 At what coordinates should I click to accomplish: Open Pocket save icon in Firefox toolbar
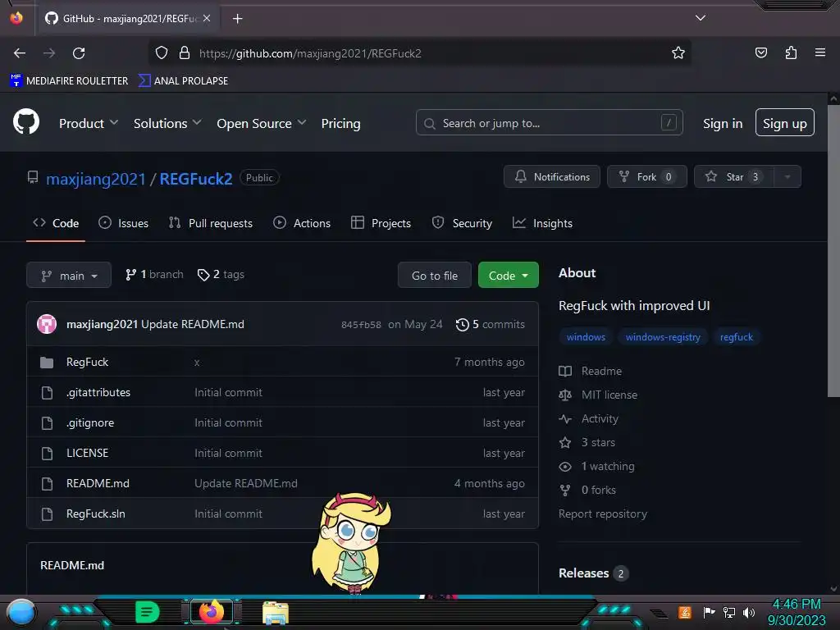(x=760, y=52)
